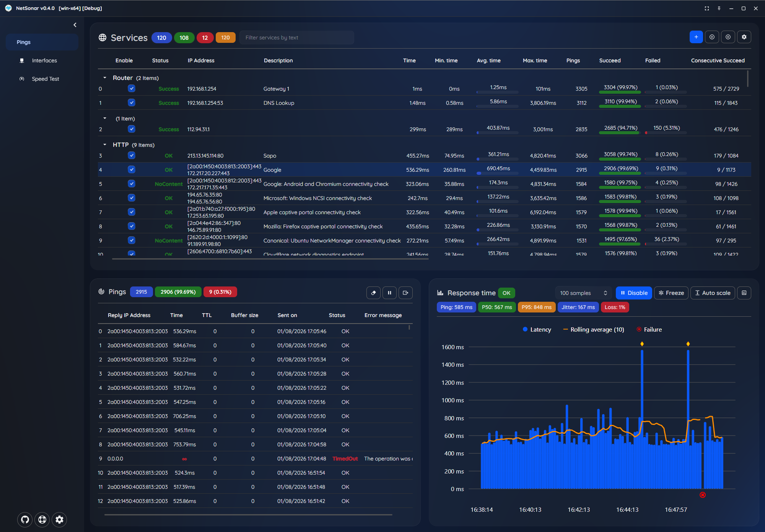Uncheck enable for Android and Chromium check
Viewport: 765px width, 532px height.
tap(132, 184)
